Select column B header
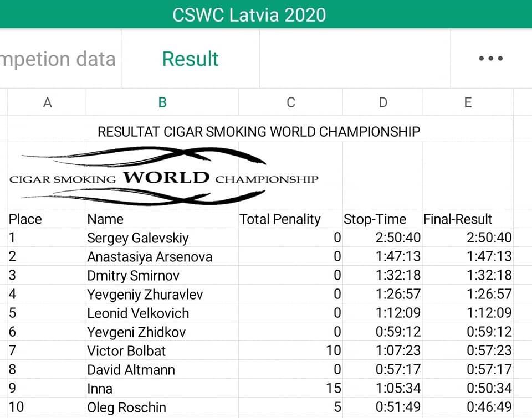 162,102
